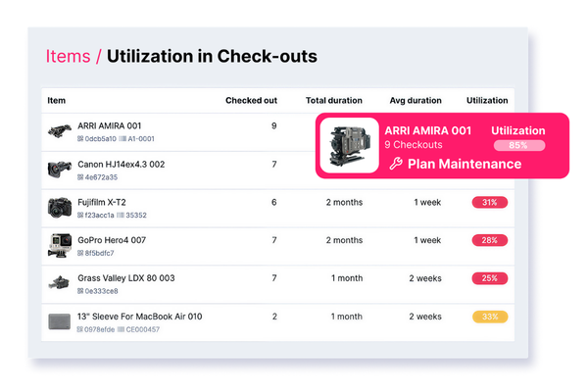This screenshot has width=588, height=392.
Task: Click the MacBook Air sleeve thumbnail
Action: pos(60,321)
